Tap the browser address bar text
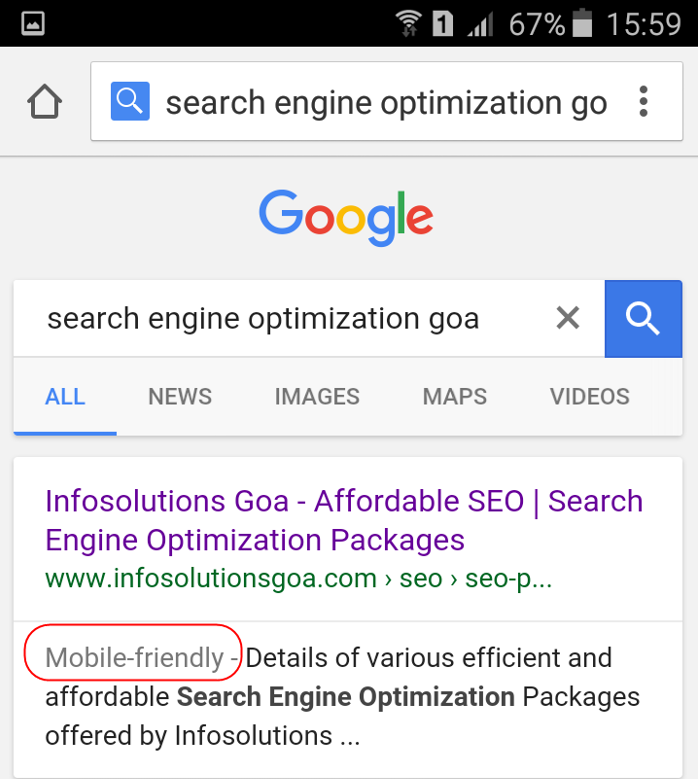 coord(386,102)
